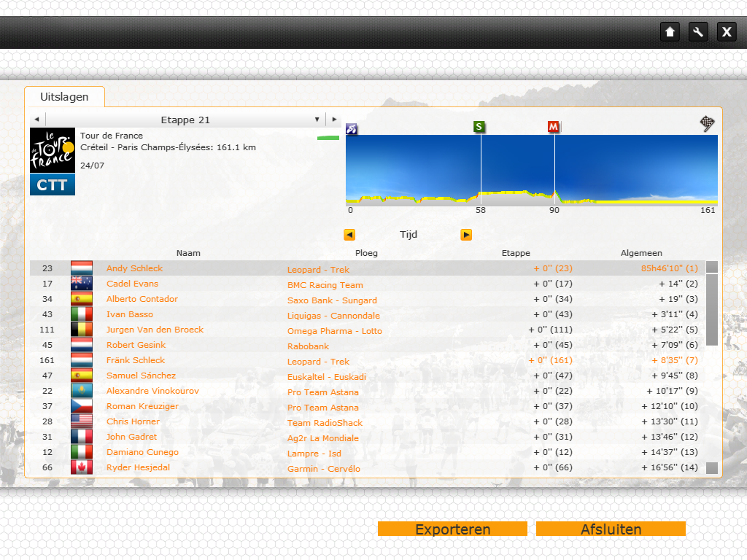Switch to next classification after Tijd
Viewport: 747px width, 560px height.
tap(466, 235)
